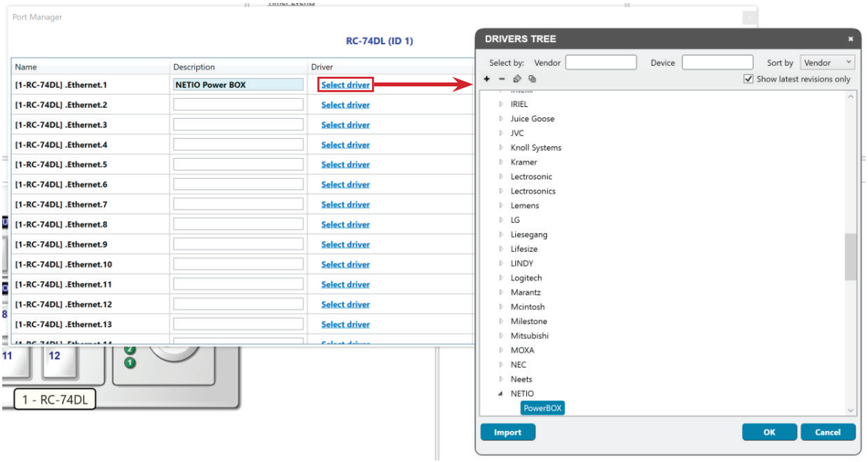This screenshot has height=462, width=868.
Task: Click the Ethernet.12 description field
Action: (238, 304)
